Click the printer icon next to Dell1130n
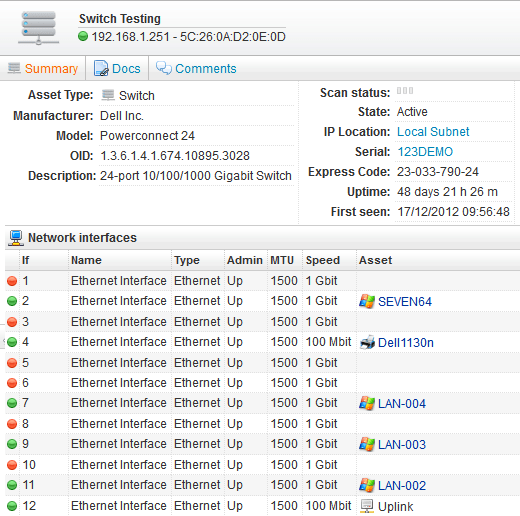Image resolution: width=520 pixels, height=516 pixels. coord(367,342)
